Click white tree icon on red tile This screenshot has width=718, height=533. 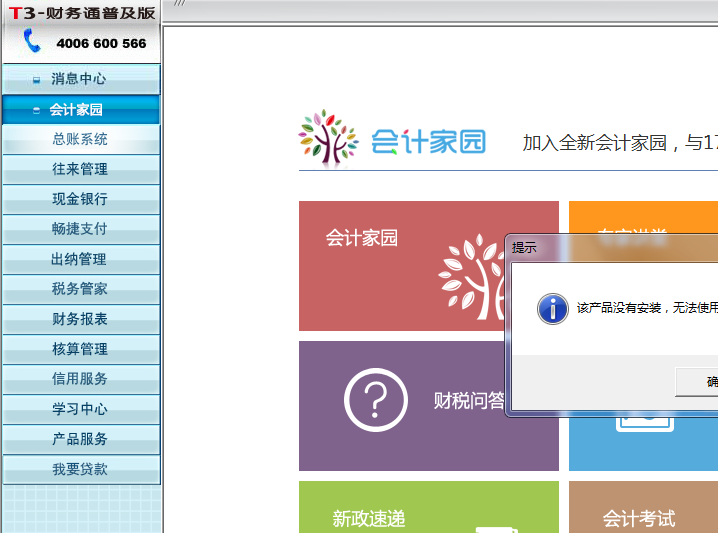tap(472, 277)
